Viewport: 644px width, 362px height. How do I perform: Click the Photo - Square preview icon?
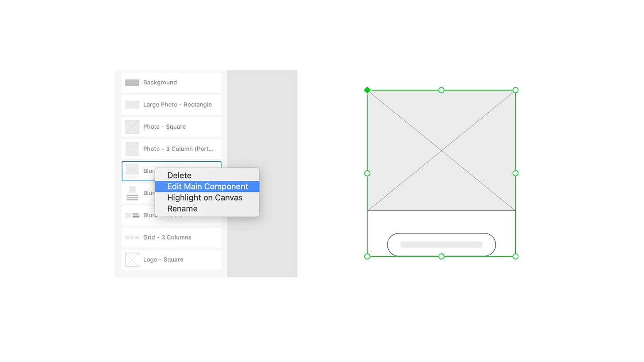coord(132,127)
